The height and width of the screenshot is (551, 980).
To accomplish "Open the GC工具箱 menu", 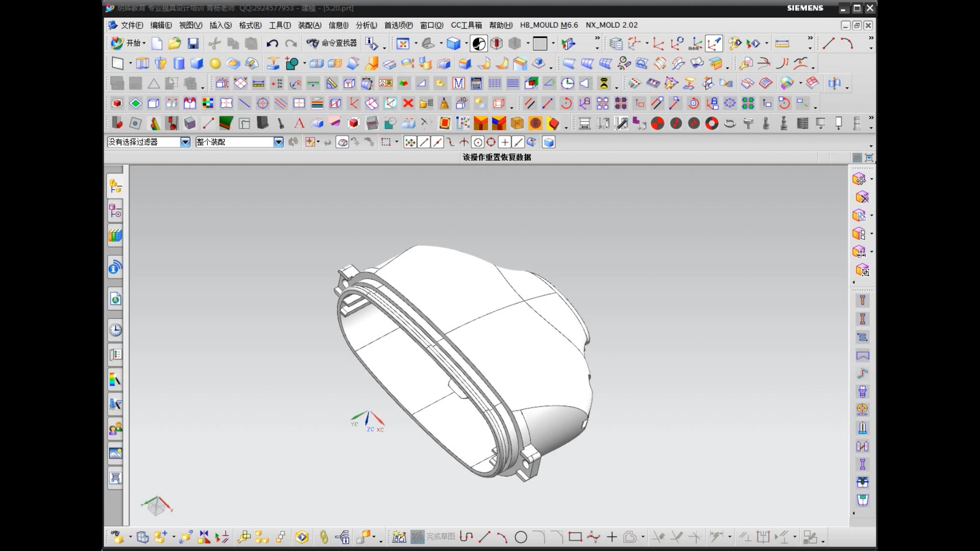I will [x=466, y=25].
